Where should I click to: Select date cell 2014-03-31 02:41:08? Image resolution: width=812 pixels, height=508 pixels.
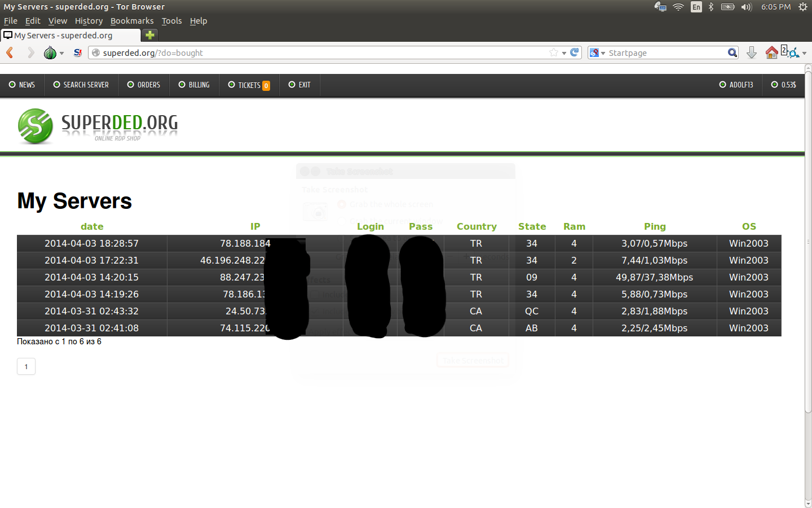92,328
